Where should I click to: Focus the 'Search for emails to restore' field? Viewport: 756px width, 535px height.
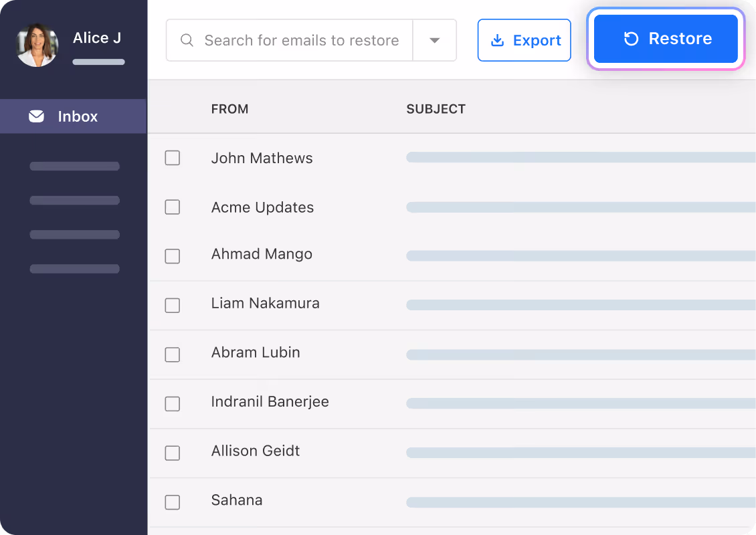289,40
